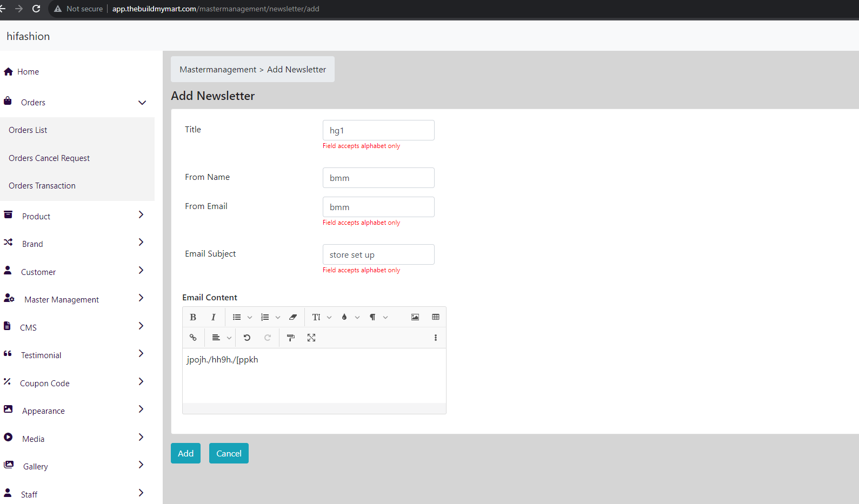Insert a hyperlink with the link icon
The width and height of the screenshot is (859, 504).
(x=193, y=338)
